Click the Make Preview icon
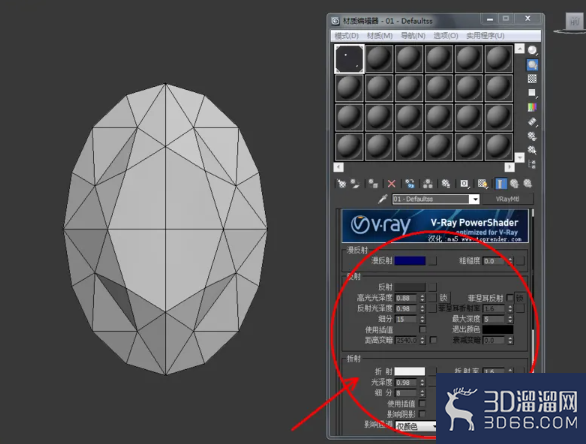This screenshot has width=586, height=444. point(532,121)
